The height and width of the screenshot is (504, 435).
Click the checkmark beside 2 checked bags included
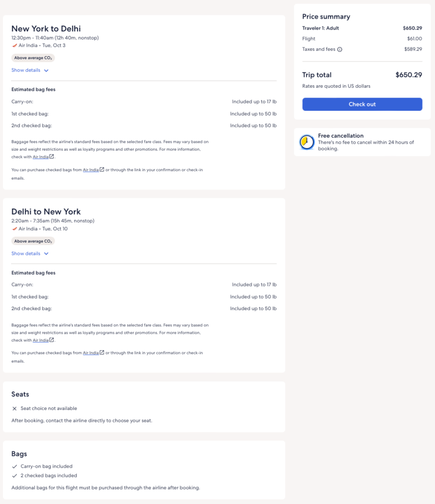click(14, 476)
